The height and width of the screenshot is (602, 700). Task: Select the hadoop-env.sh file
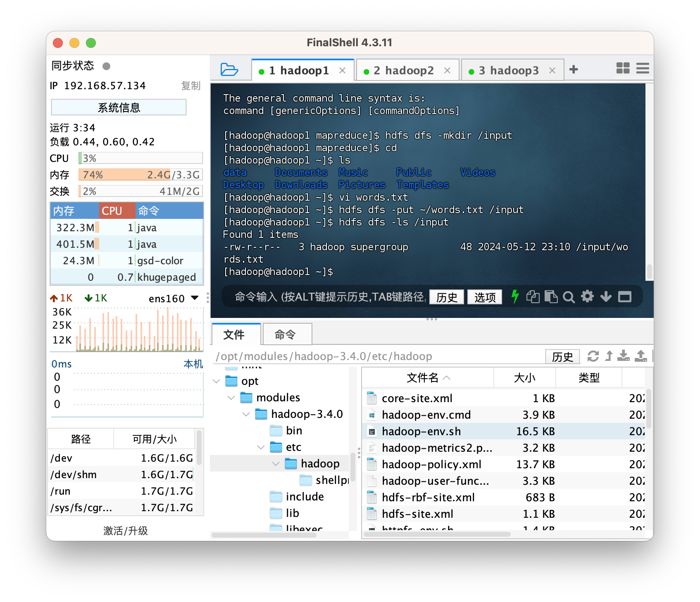503,431
